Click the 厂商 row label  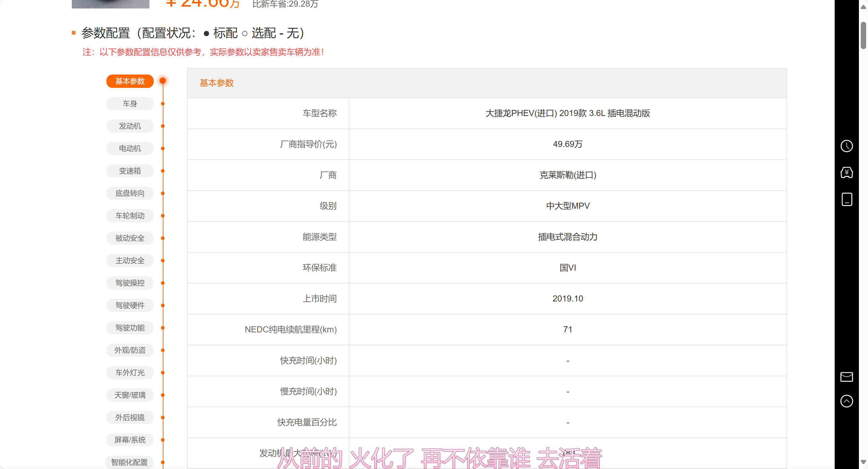click(328, 175)
